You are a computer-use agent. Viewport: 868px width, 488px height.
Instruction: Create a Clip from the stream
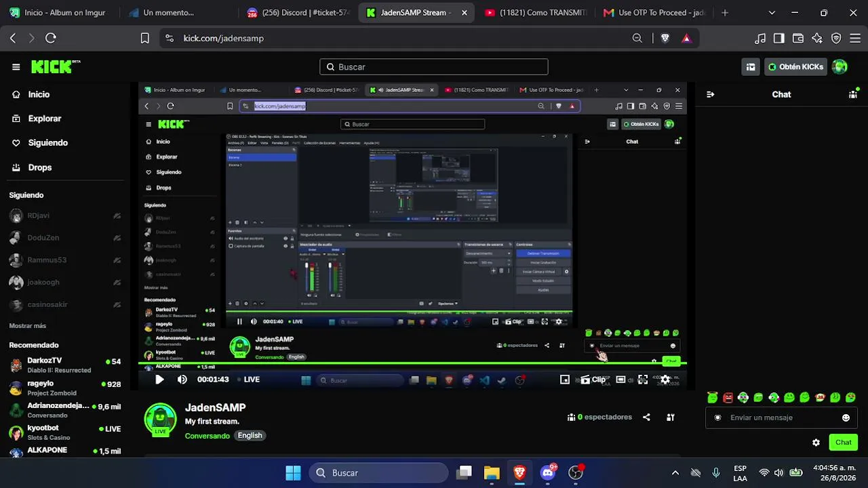click(593, 380)
